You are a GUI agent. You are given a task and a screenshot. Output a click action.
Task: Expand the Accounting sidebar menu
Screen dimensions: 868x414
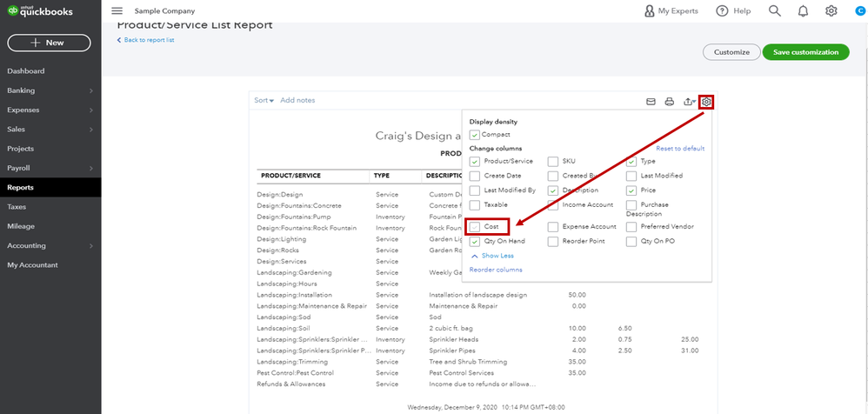click(50, 245)
